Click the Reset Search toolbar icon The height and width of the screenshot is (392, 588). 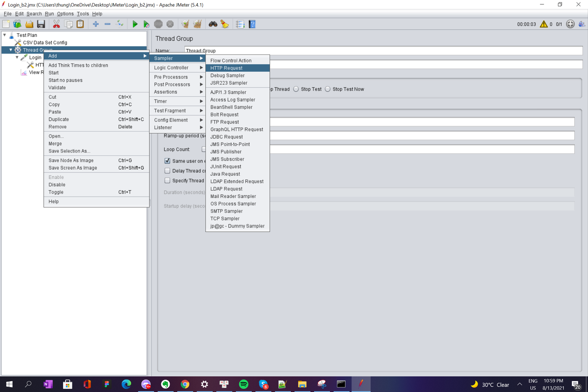(x=225, y=24)
